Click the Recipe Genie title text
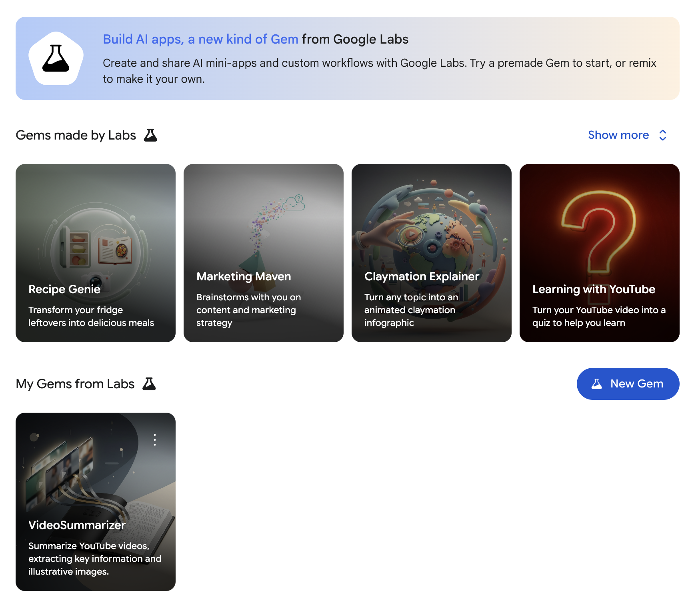Screen dimensions: 700x611 pyautogui.click(x=64, y=289)
